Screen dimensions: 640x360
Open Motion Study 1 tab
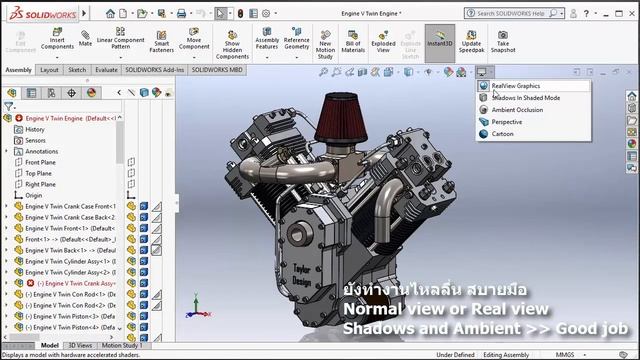122,345
